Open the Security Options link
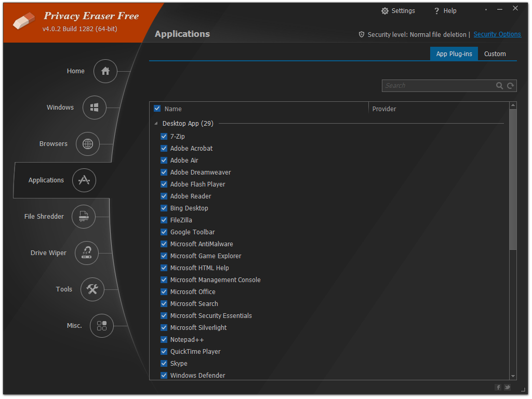Viewport: 532px width, 399px height. pos(497,34)
